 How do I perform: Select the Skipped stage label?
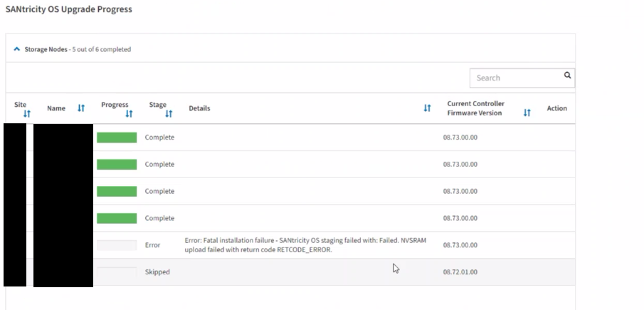pyautogui.click(x=157, y=272)
